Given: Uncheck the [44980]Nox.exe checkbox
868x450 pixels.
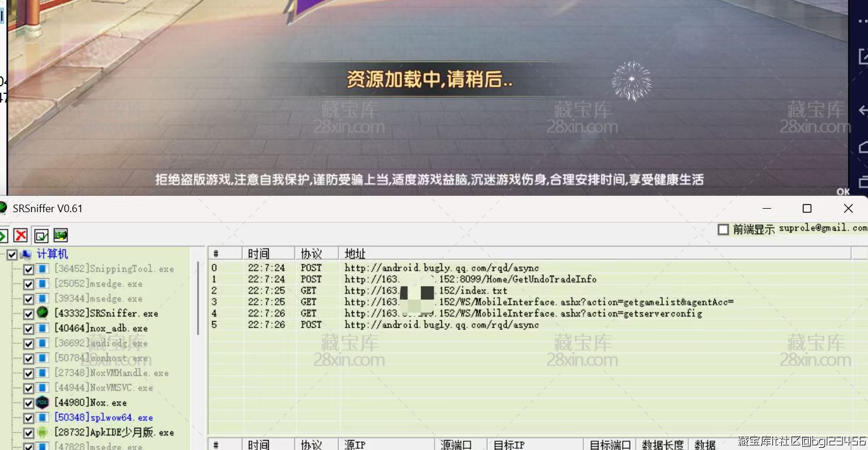Looking at the screenshot, I should 28,403.
